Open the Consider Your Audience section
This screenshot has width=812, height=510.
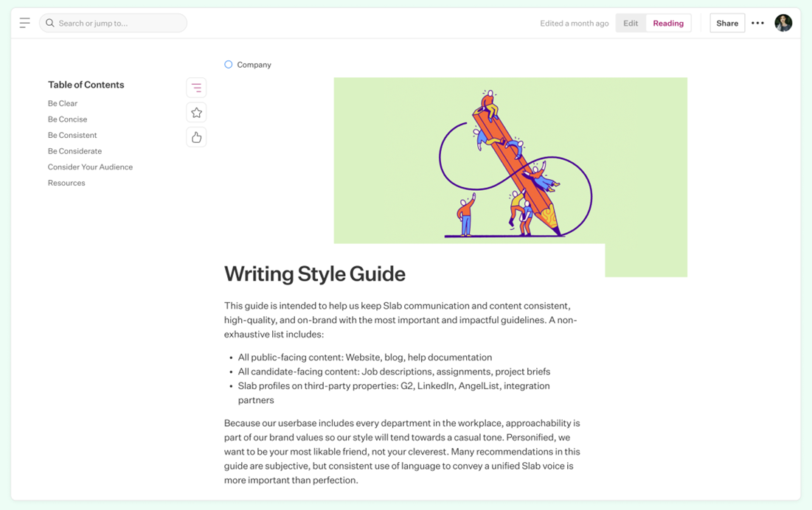(90, 167)
